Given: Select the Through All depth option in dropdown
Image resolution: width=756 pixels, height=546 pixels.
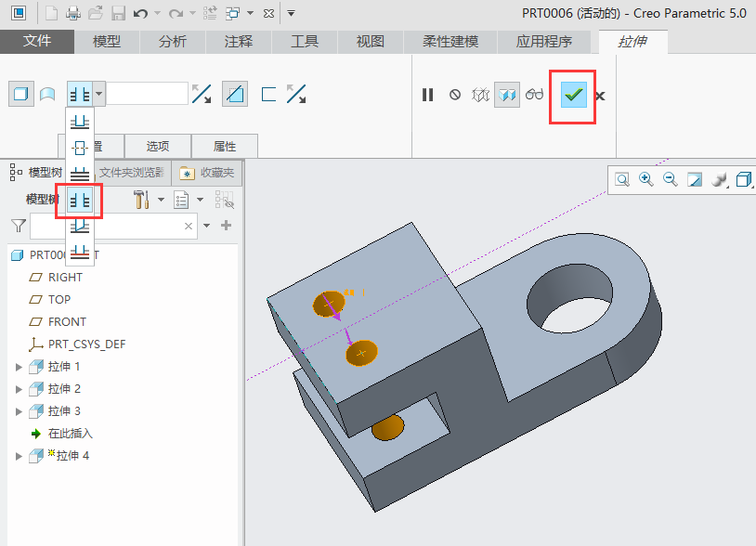Looking at the screenshot, I should pyautogui.click(x=80, y=200).
